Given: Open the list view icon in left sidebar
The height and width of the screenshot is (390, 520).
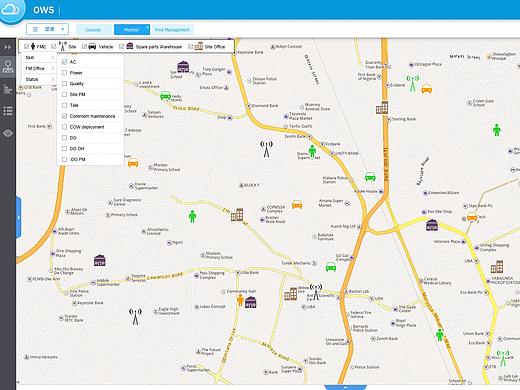Looking at the screenshot, I should 8,111.
